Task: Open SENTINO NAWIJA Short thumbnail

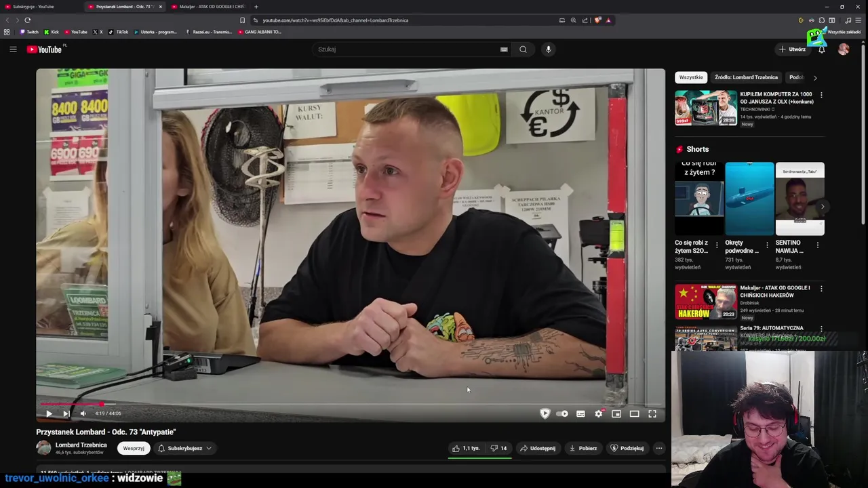Action: pyautogui.click(x=800, y=199)
